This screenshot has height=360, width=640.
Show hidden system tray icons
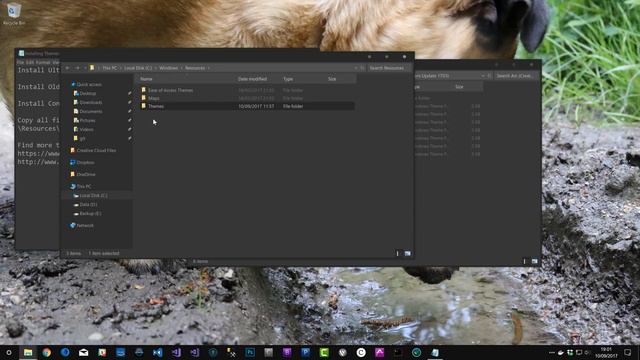(x=552, y=352)
